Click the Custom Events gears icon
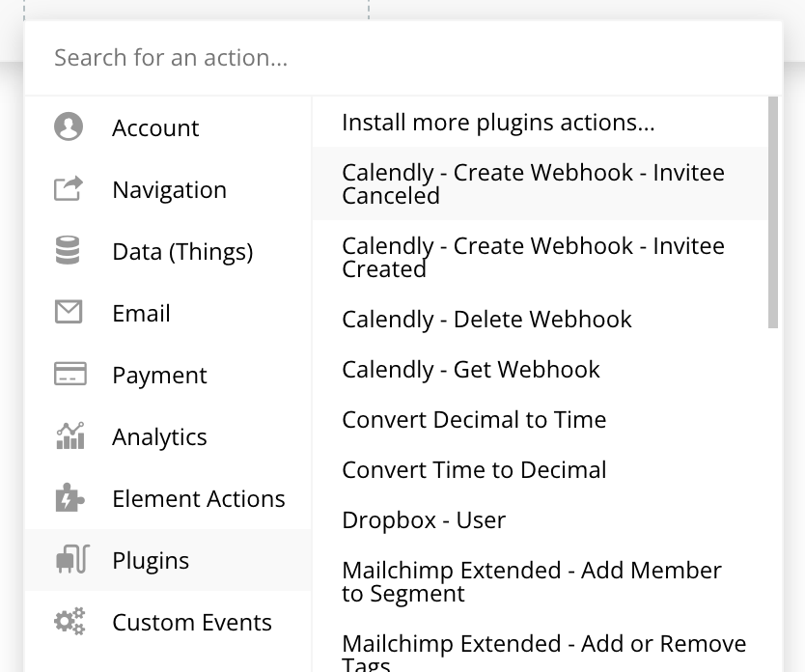The height and width of the screenshot is (672, 805). click(69, 621)
